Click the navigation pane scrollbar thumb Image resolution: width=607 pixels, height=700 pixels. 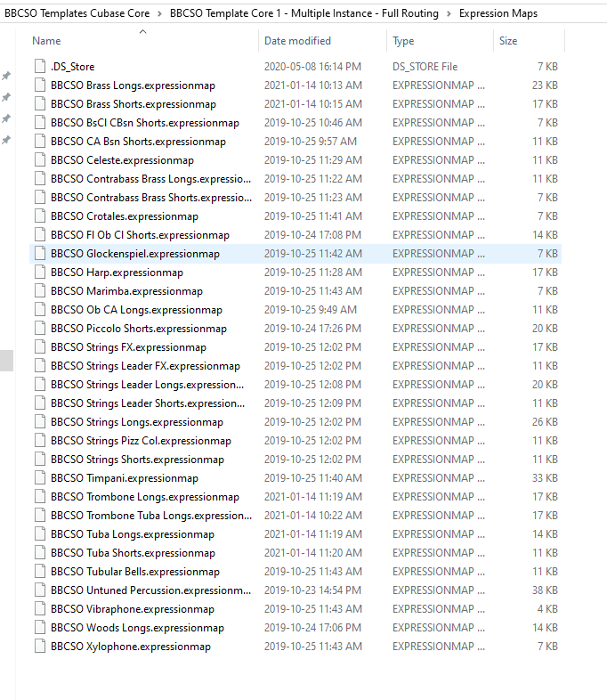pyautogui.click(x=7, y=361)
